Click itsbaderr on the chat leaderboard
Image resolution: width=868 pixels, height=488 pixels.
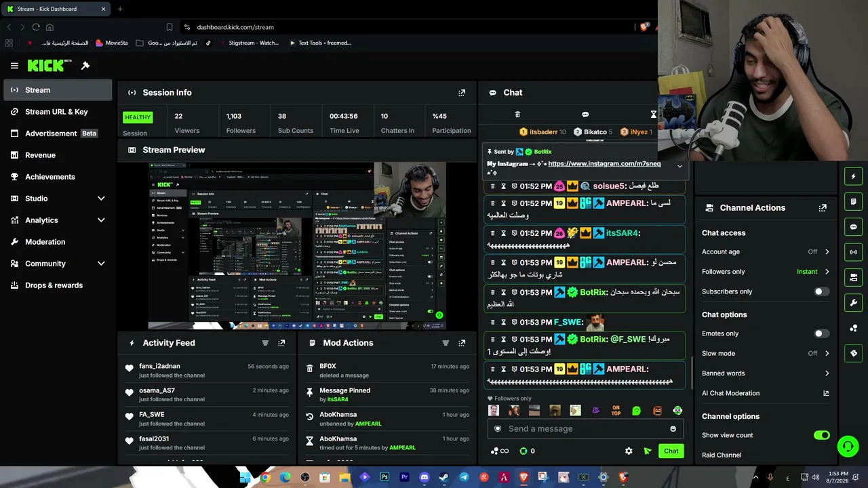tap(542, 132)
